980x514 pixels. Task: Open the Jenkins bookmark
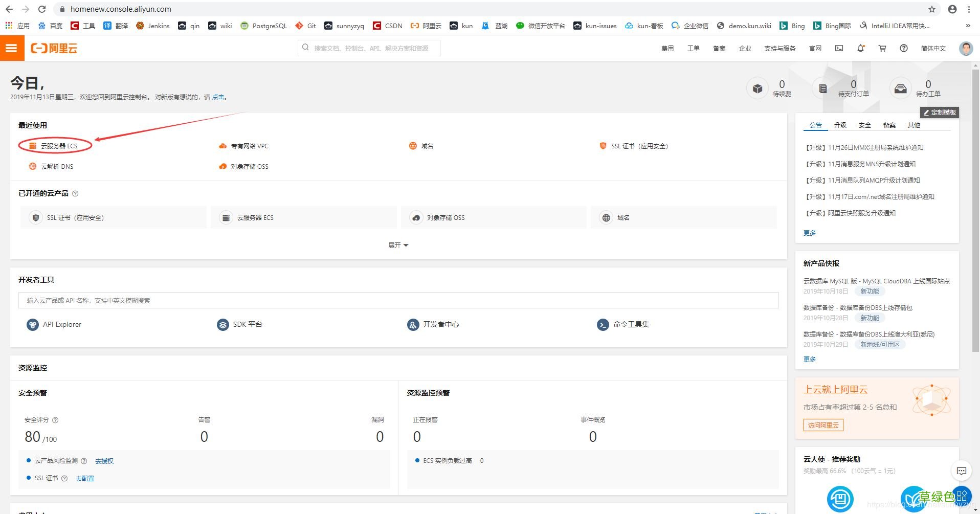(x=153, y=26)
